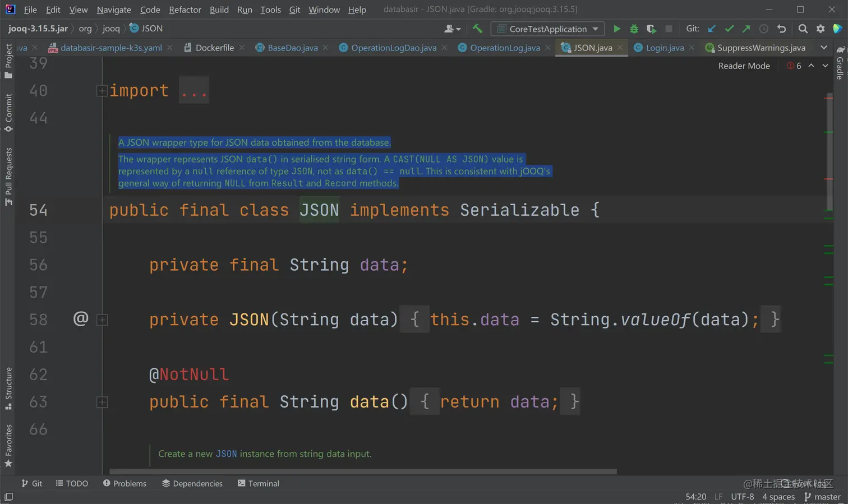
Task: Open the Tools menu
Action: 271,10
